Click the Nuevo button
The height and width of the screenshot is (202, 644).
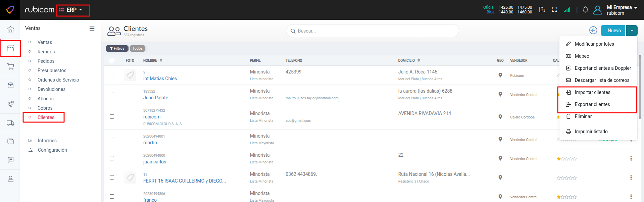613,31
